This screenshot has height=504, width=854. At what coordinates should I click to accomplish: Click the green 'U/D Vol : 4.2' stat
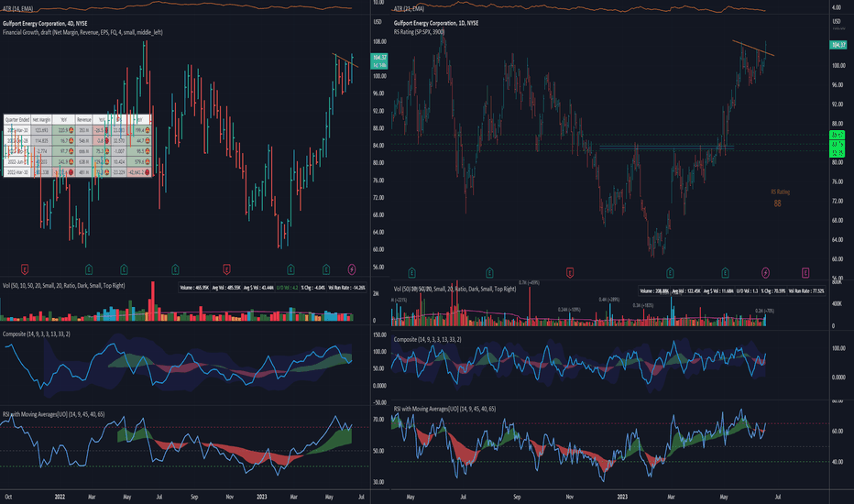[287, 288]
